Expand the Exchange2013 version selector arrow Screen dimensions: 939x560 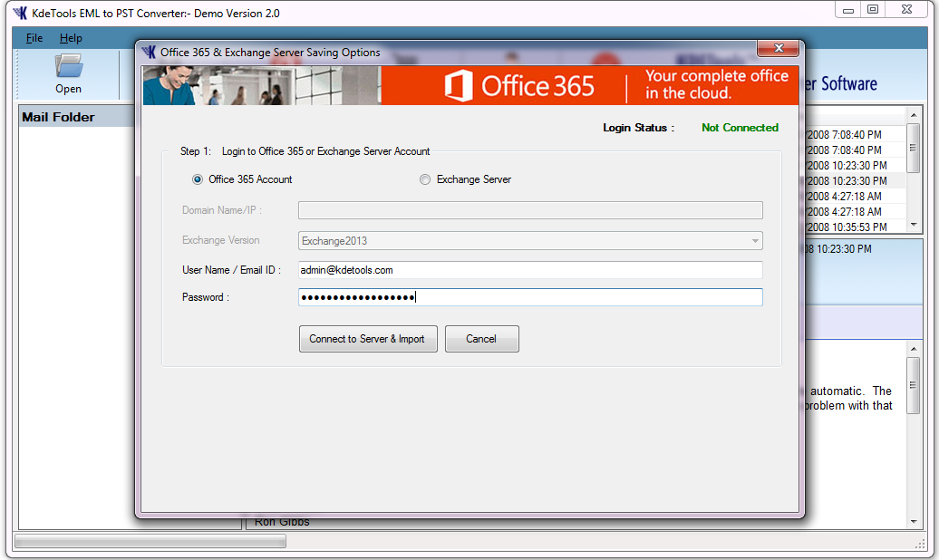tap(755, 240)
